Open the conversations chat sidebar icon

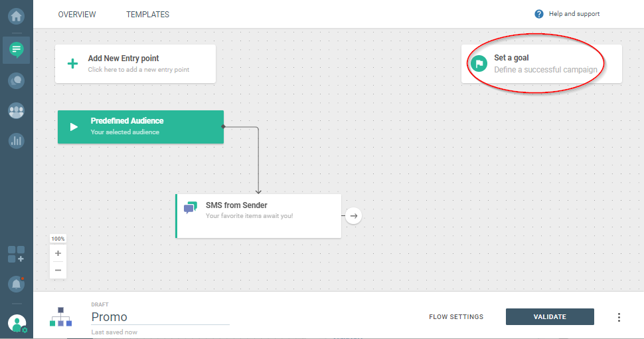(16, 80)
